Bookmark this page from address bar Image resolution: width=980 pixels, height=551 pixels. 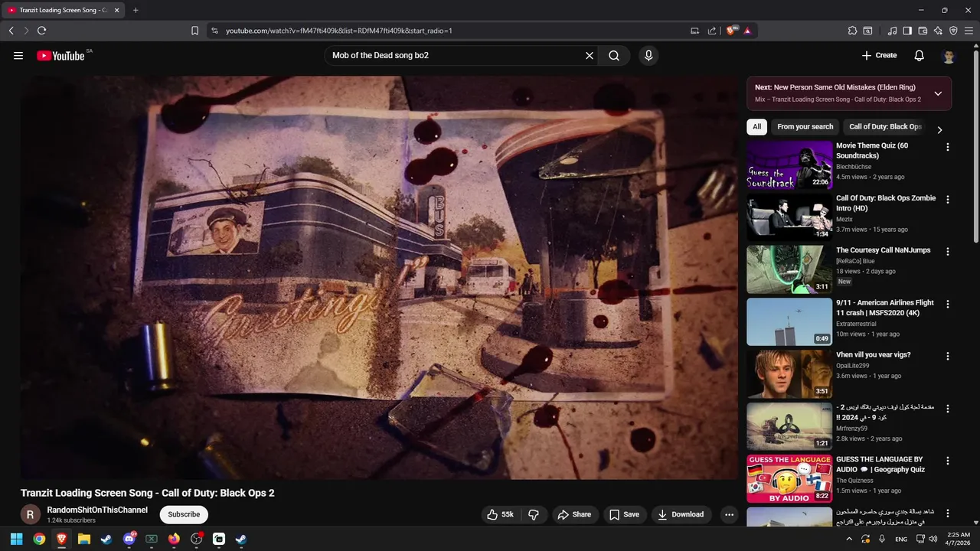(194, 31)
